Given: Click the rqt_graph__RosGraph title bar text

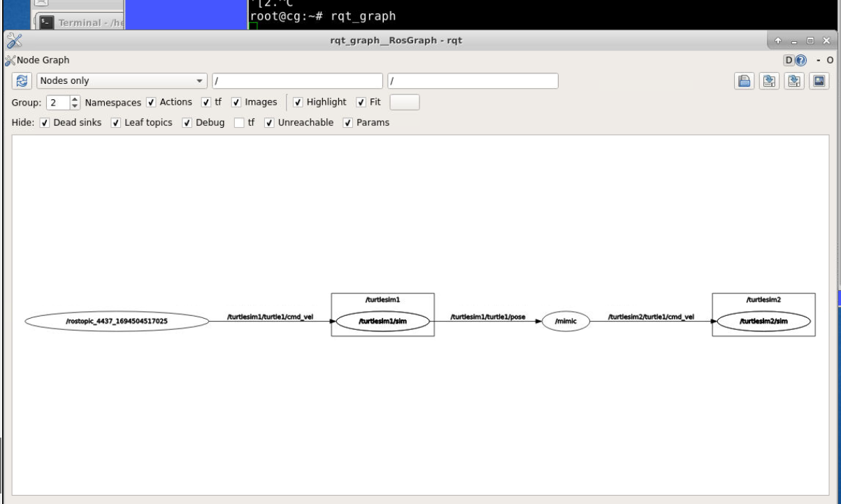Looking at the screenshot, I should tap(396, 41).
